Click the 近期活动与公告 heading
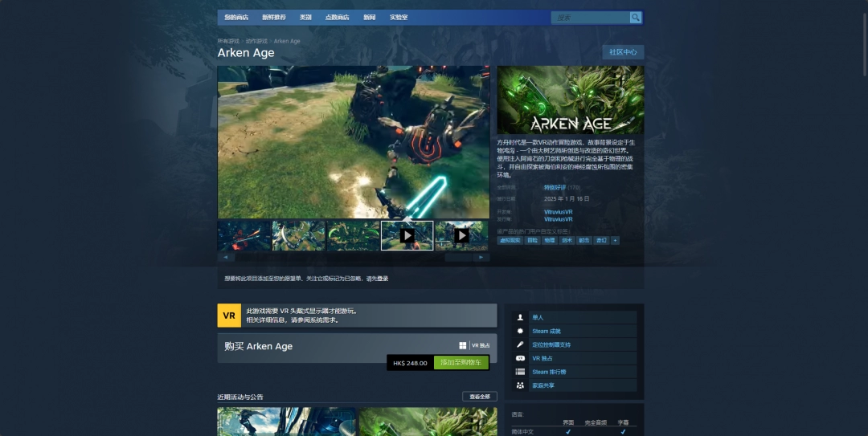 coord(240,397)
